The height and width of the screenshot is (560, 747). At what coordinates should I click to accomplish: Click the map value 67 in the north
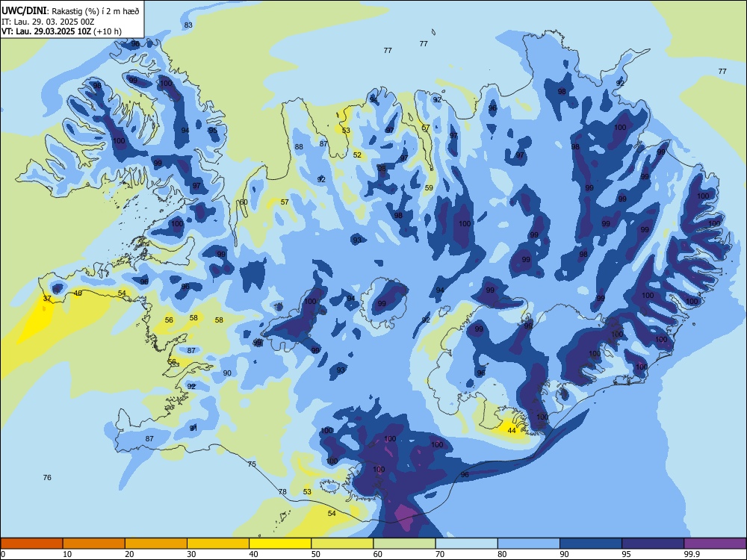pos(426,128)
